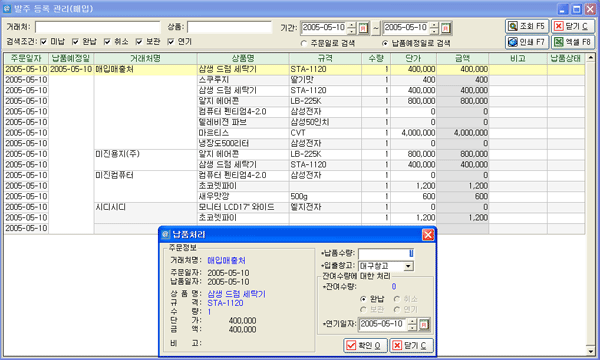This screenshot has width=600, height=360.
Task: Select the 주문일로 검색 radio option
Action: [x=304, y=44]
